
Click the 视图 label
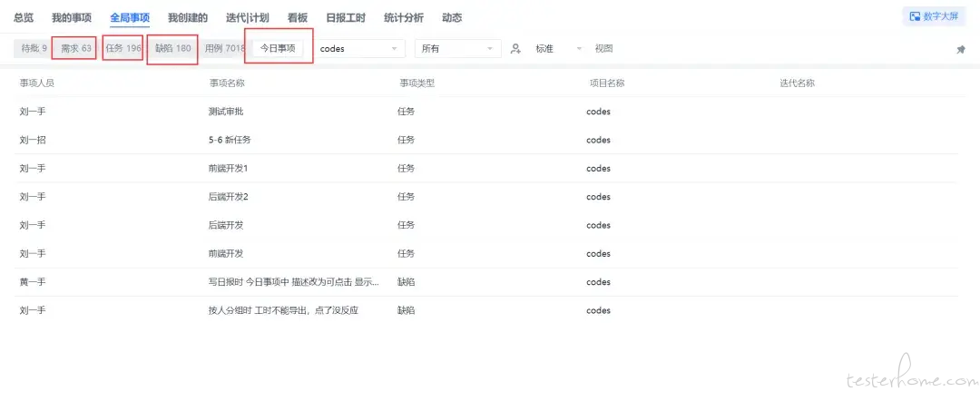tap(603, 49)
